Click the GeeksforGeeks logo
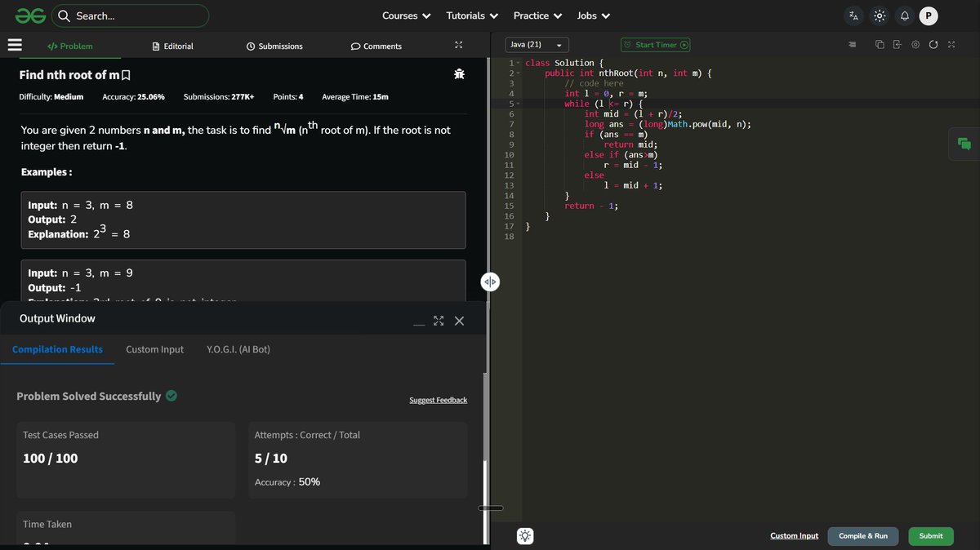980x550 pixels. point(29,16)
